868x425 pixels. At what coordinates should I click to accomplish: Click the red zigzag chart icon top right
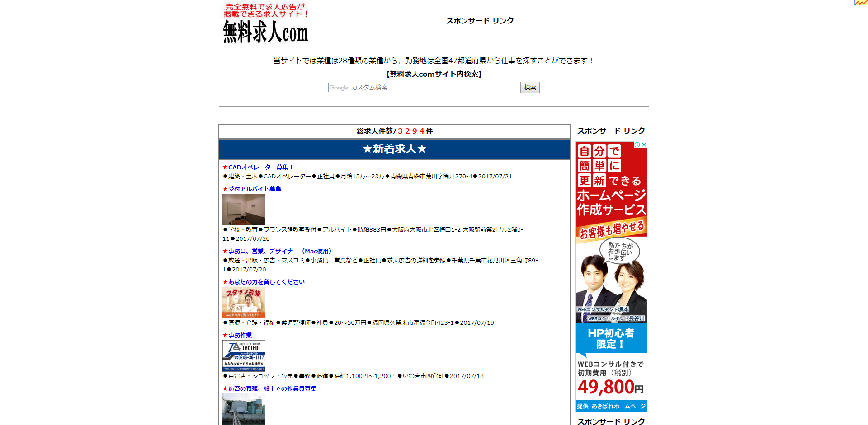point(862,3)
